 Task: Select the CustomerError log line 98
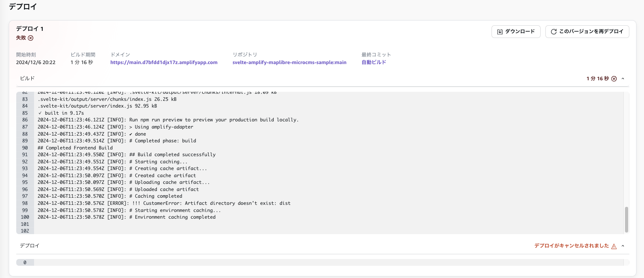164,203
